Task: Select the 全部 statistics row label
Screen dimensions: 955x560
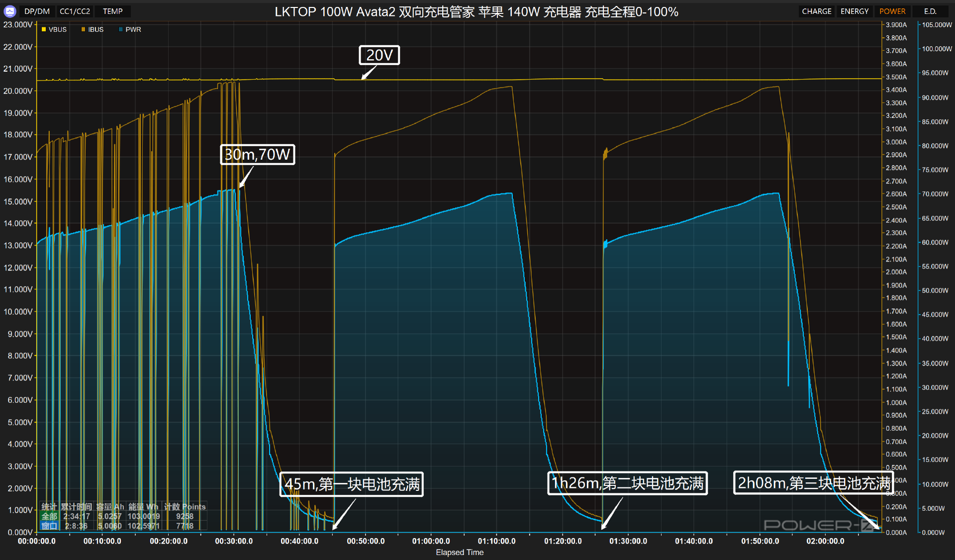Action: pyautogui.click(x=49, y=516)
